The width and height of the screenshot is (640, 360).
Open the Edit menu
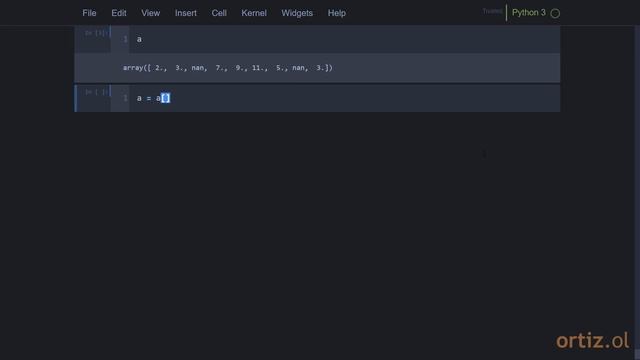click(x=119, y=13)
